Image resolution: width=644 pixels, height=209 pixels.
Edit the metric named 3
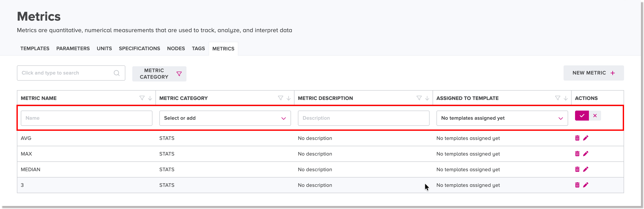coord(585,185)
